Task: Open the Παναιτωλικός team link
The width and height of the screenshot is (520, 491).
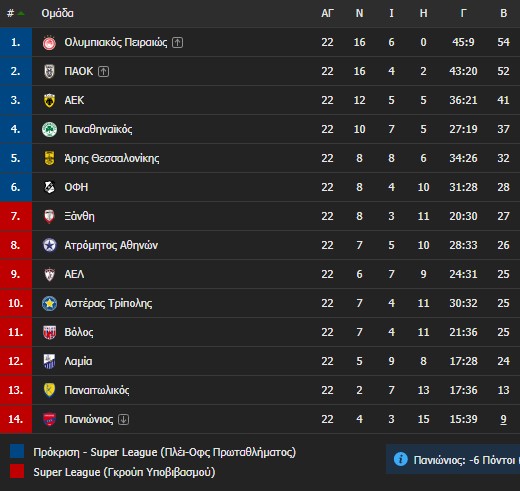Action: pyautogui.click(x=97, y=390)
